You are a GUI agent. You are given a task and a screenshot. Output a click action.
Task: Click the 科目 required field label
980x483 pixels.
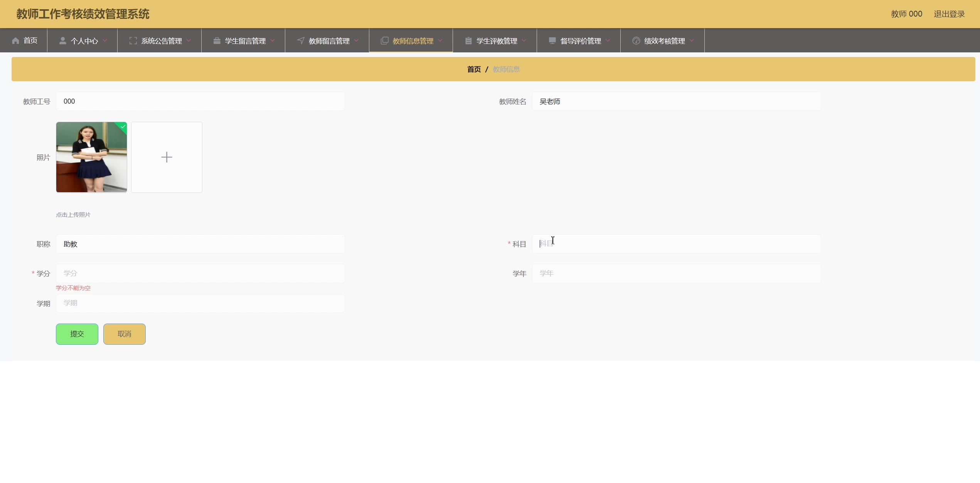[519, 244]
